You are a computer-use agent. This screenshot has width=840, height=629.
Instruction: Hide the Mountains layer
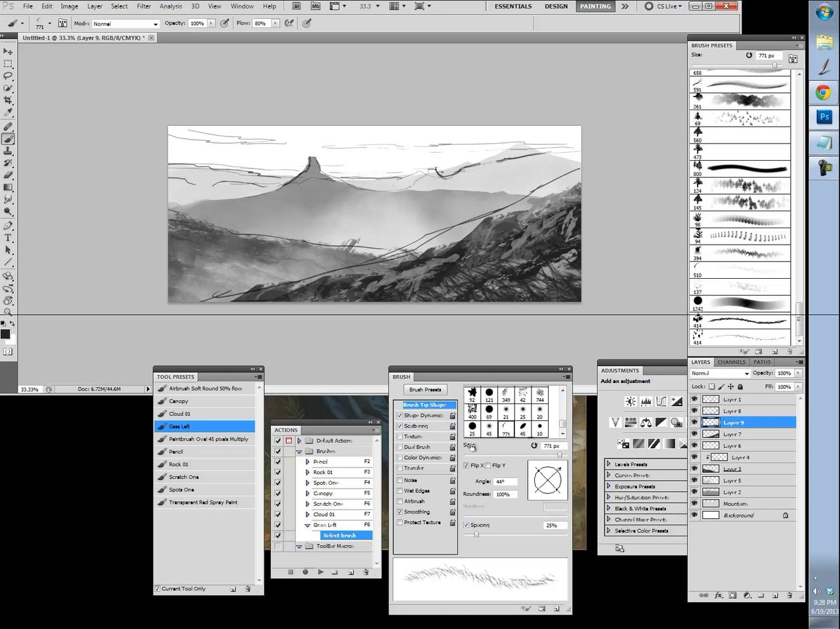click(694, 504)
